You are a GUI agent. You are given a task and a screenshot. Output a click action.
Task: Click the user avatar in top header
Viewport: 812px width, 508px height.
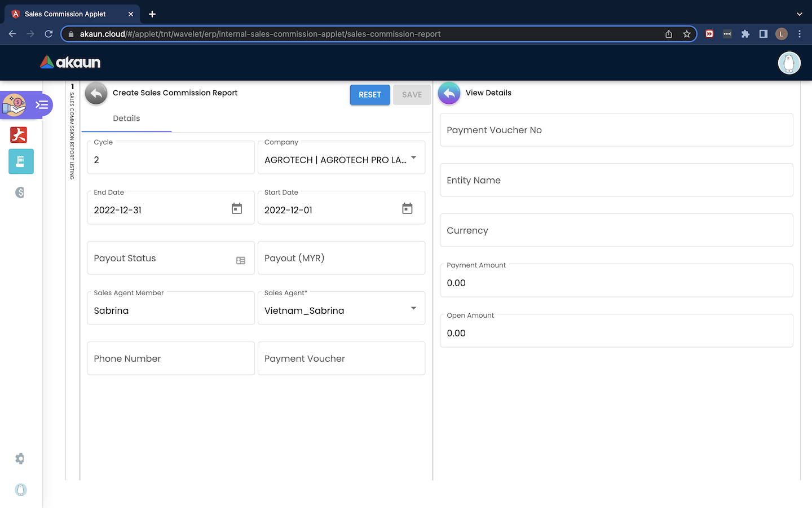click(789, 63)
